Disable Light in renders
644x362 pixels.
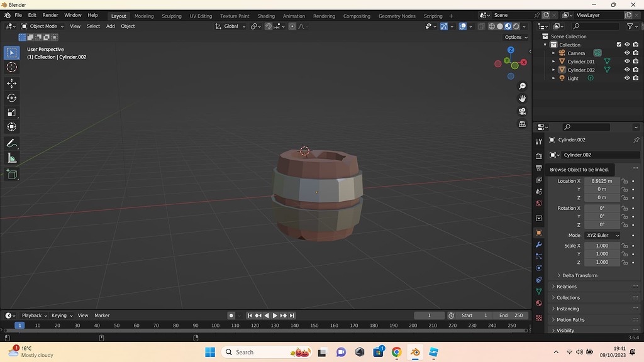pyautogui.click(x=636, y=78)
